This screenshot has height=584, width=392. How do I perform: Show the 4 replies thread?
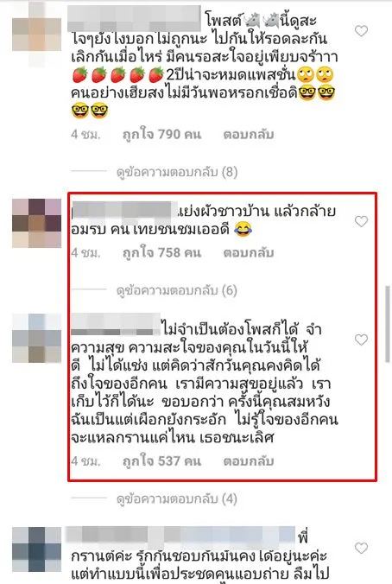[177, 499]
